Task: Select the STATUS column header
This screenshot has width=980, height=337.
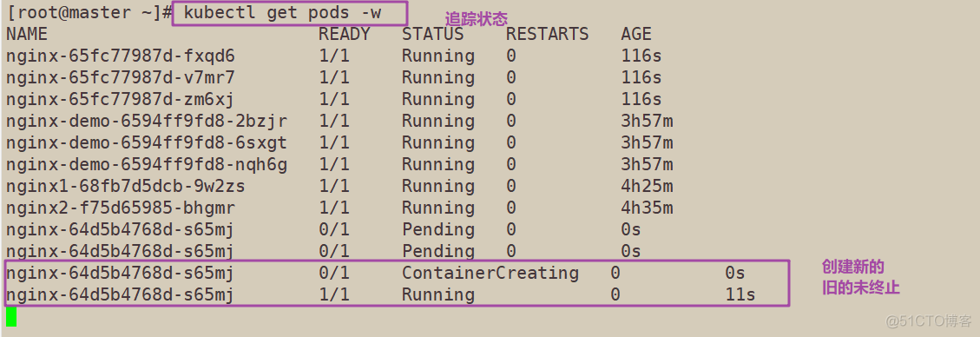Action: pyautogui.click(x=432, y=34)
